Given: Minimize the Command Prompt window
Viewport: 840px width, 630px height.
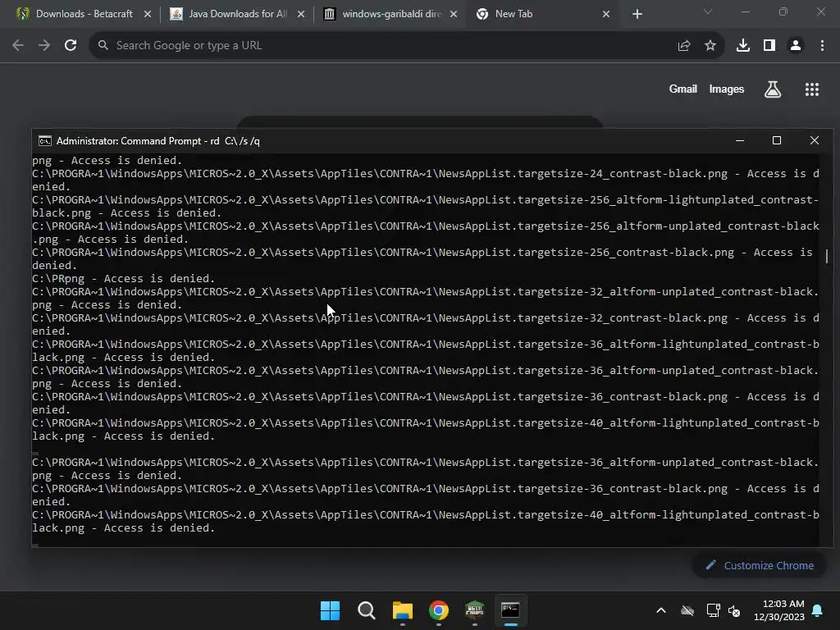Looking at the screenshot, I should [739, 141].
